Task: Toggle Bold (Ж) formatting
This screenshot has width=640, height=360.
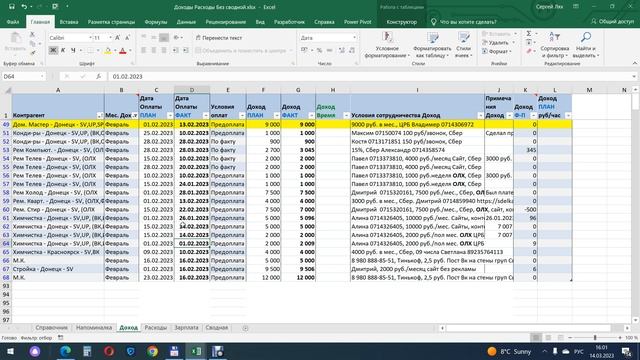Action: click(x=53, y=50)
